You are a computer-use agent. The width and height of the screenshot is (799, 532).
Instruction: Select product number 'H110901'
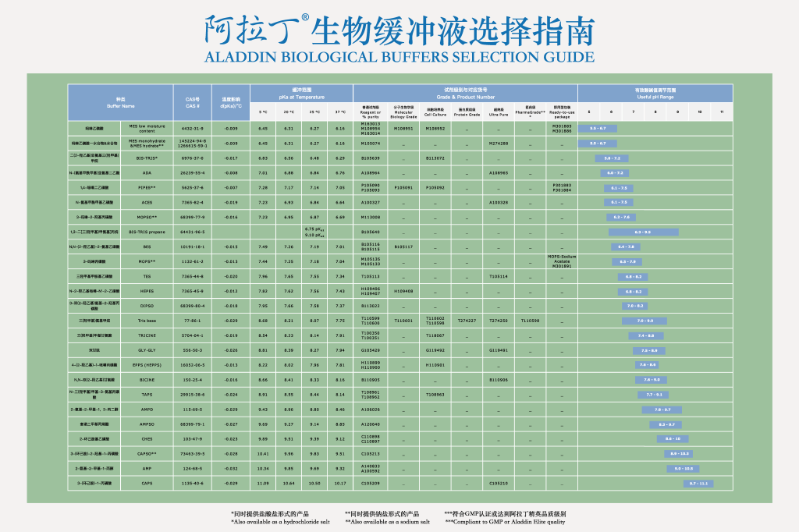point(435,365)
